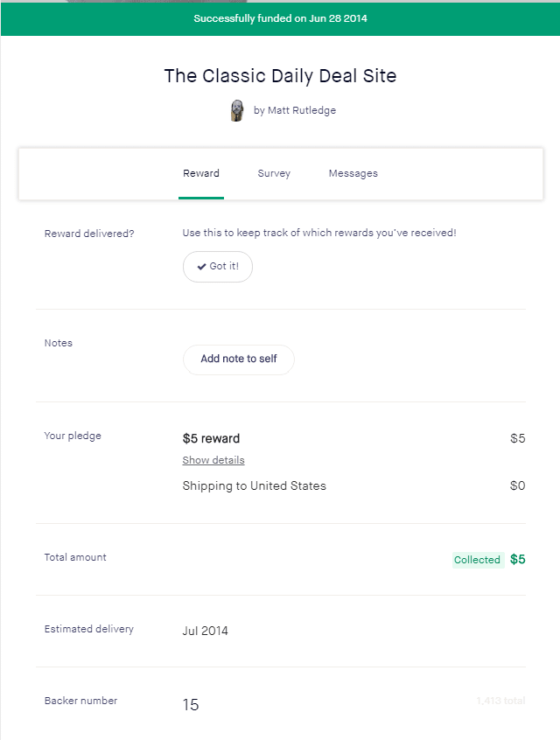Viewport: 560px width, 740px height.
Task: Click the Successfully funded green banner
Action: coord(280,19)
